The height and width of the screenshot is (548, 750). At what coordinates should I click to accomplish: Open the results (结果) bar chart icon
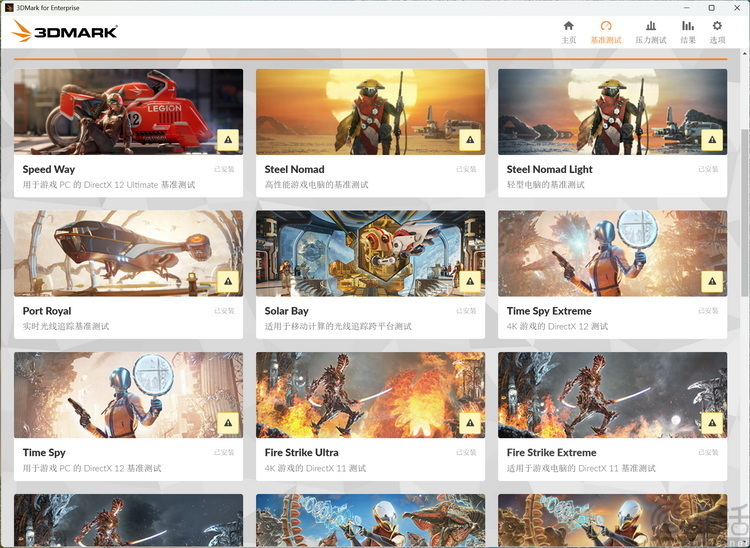[x=688, y=26]
